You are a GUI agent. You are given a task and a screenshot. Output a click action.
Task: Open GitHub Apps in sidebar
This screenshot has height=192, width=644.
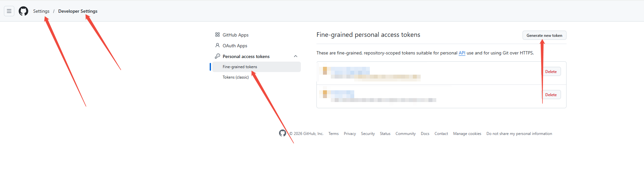[235, 35]
